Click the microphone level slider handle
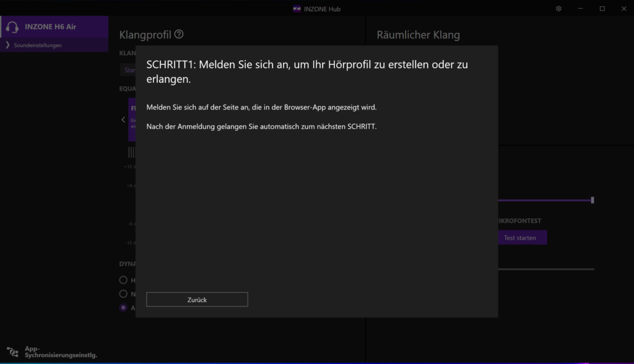Image resolution: width=634 pixels, height=364 pixels. 593,200
